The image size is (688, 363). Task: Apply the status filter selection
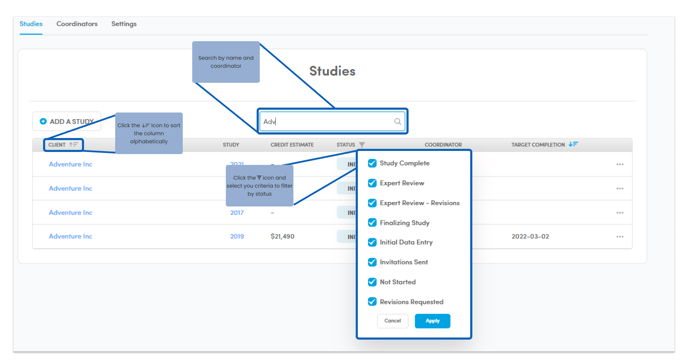pos(432,321)
